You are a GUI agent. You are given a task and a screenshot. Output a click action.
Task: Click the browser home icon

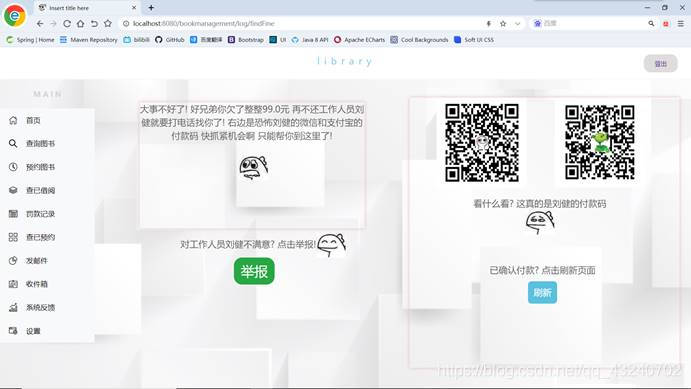click(x=80, y=23)
